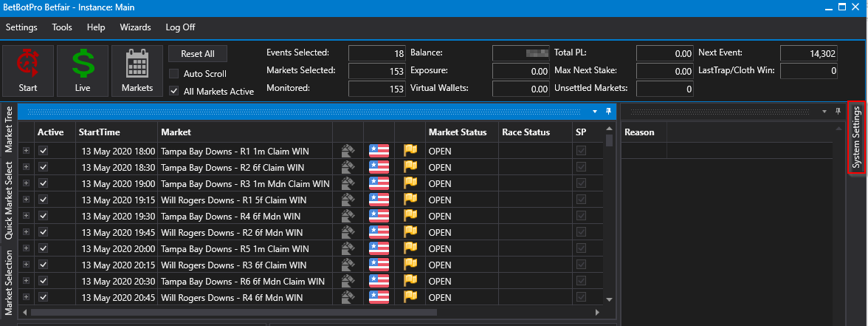868x326 pixels.
Task: Toggle Active checkbox for Tampa Bay R3
Action: [44, 183]
